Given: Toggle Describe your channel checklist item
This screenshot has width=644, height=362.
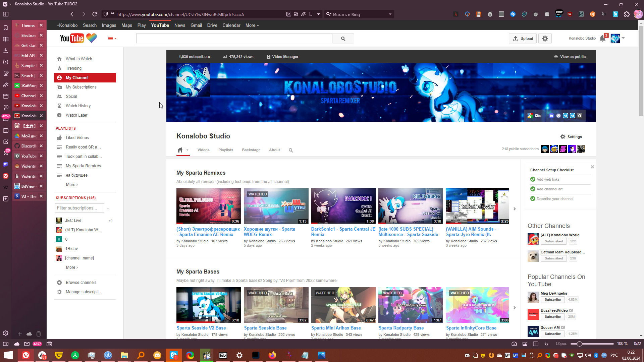Looking at the screenshot, I should [x=555, y=199].
